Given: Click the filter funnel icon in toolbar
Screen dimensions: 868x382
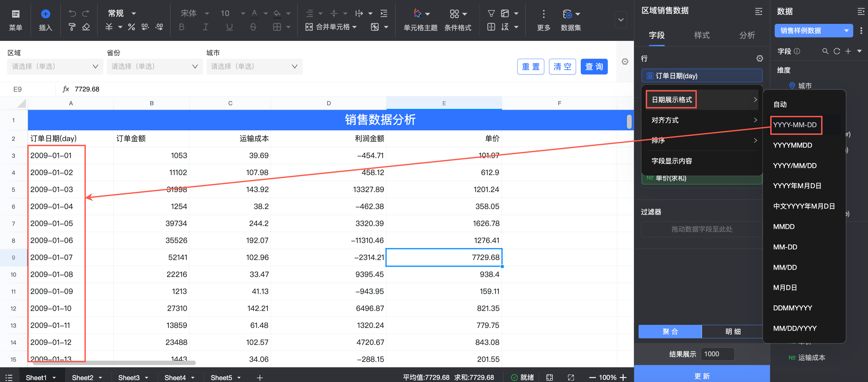Looking at the screenshot, I should click(491, 14).
